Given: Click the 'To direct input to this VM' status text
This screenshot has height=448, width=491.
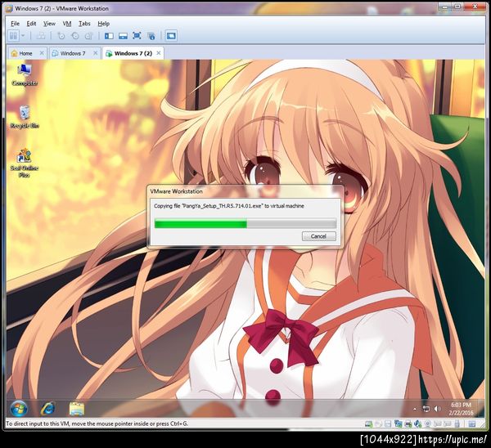Looking at the screenshot, I should 97,423.
